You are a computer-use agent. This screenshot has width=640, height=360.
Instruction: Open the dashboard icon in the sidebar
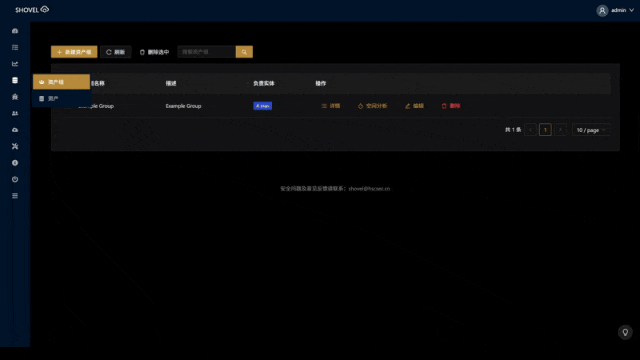tap(15, 31)
